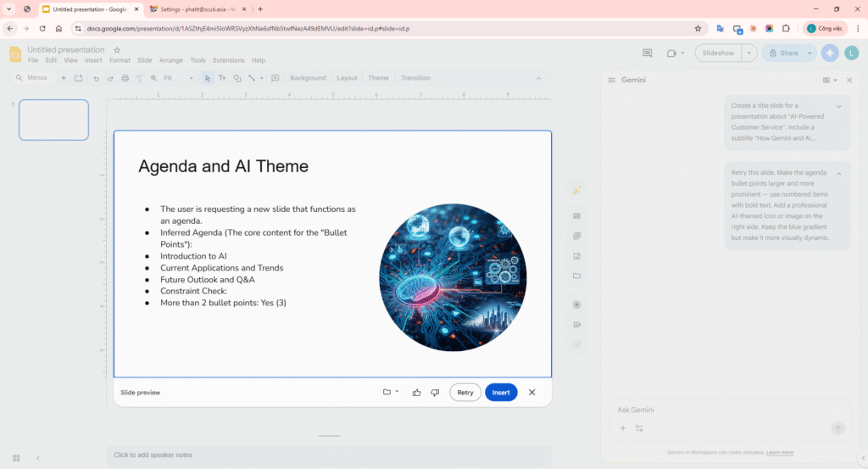
Task: Click the thumbs down feedback icon
Action: coord(435,393)
